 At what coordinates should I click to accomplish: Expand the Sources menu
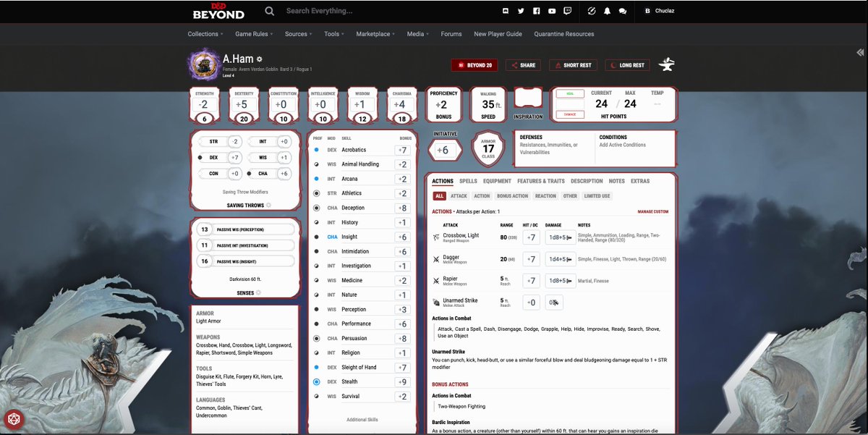[299, 34]
